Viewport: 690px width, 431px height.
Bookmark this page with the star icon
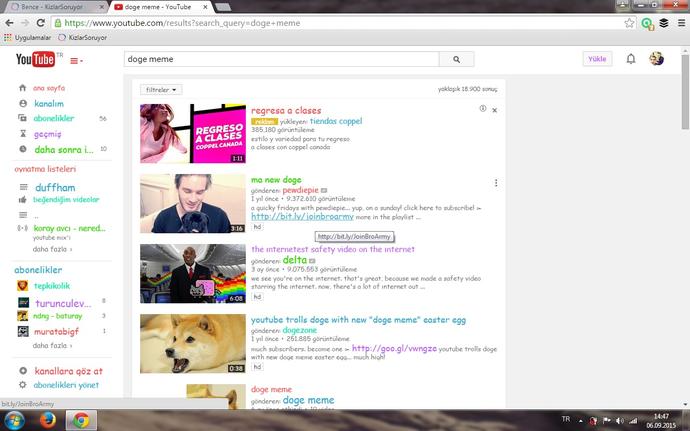point(629,23)
